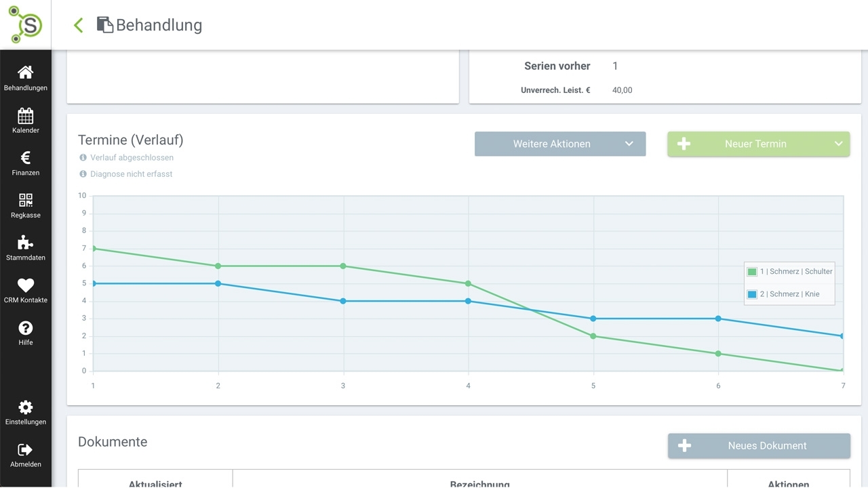Open Hilfe question mark icon
This screenshot has width=868, height=488.
pos(25,328)
